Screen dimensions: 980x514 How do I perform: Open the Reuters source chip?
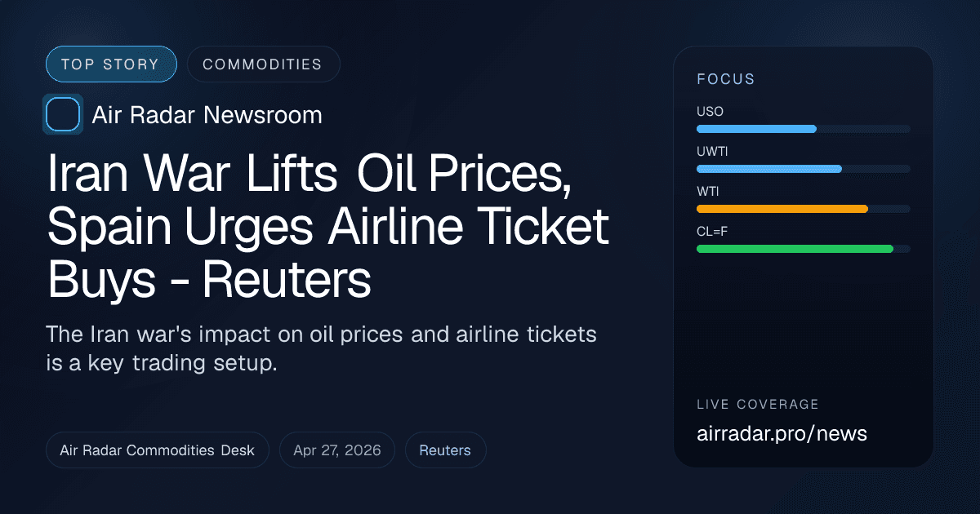(x=445, y=450)
